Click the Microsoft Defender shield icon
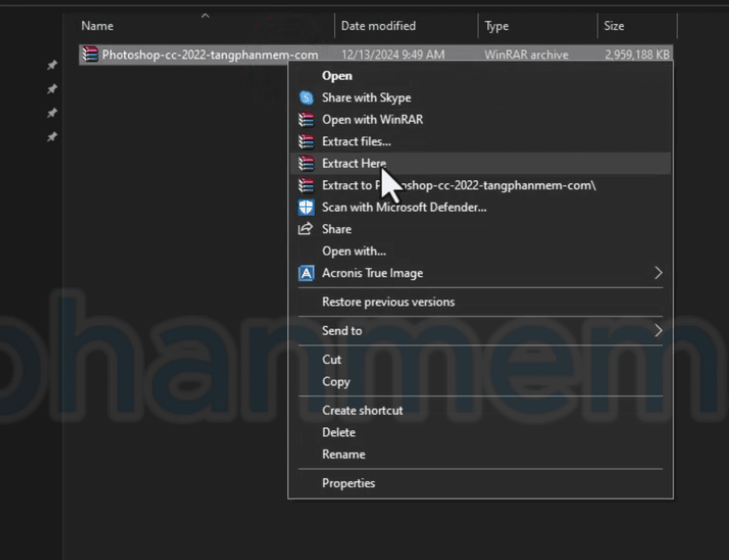 (x=305, y=207)
